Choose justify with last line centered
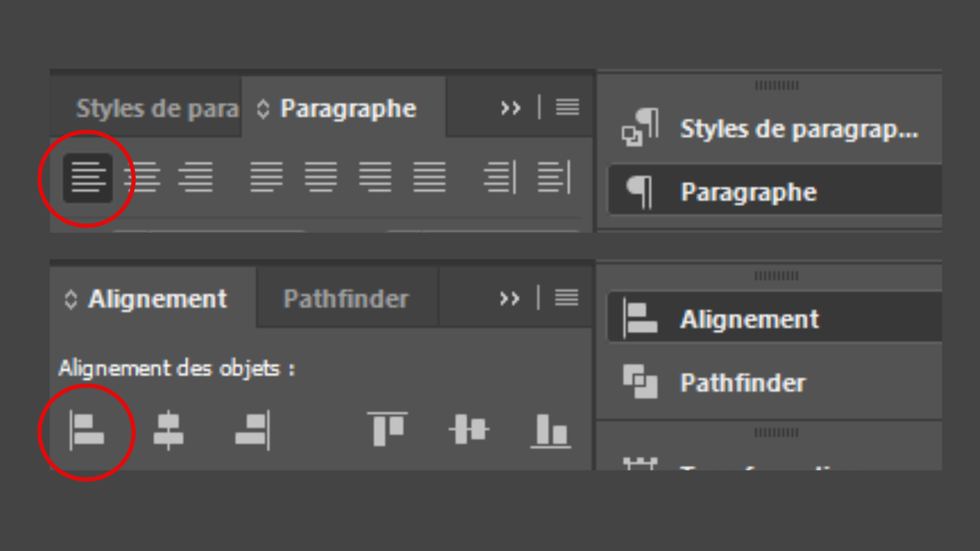Image resolution: width=980 pixels, height=551 pixels. pos(321,178)
